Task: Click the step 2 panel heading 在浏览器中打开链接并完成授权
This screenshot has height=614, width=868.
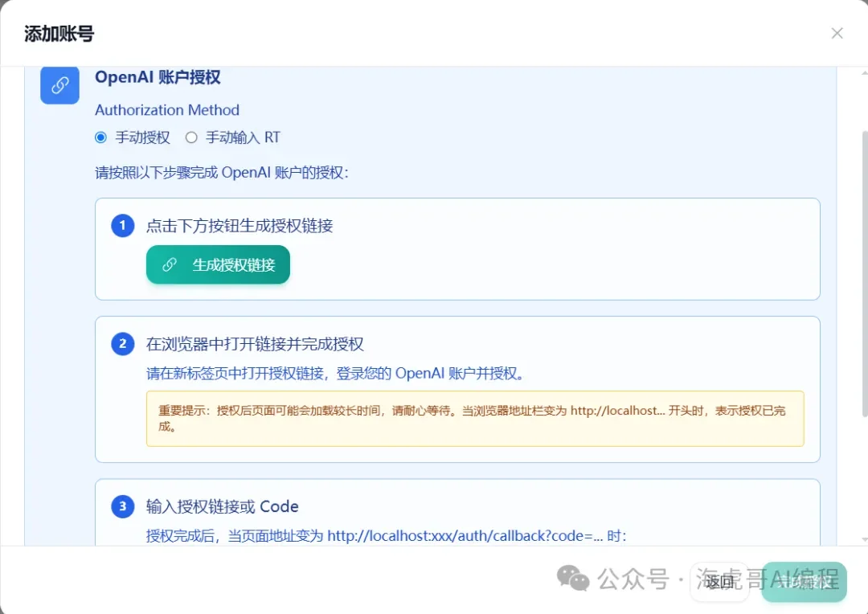Action: [255, 343]
